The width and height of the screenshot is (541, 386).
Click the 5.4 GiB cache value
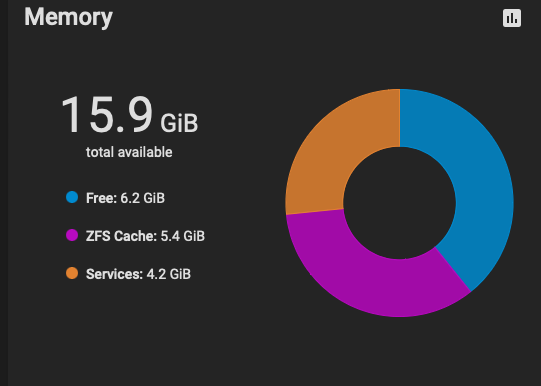183,236
